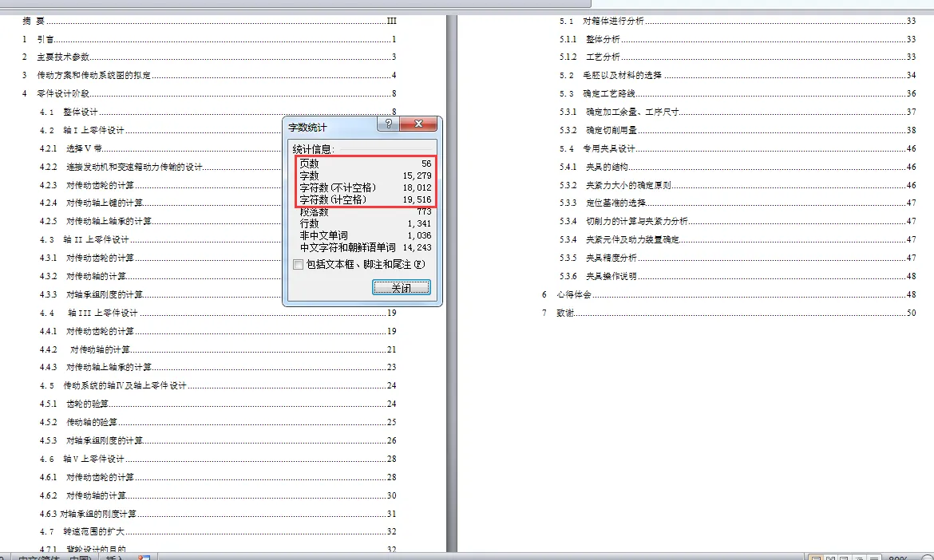Click 5.3.1 确定加工余量、工序尺寸 entry
Screen dimensions: 934x560
tap(738, 112)
